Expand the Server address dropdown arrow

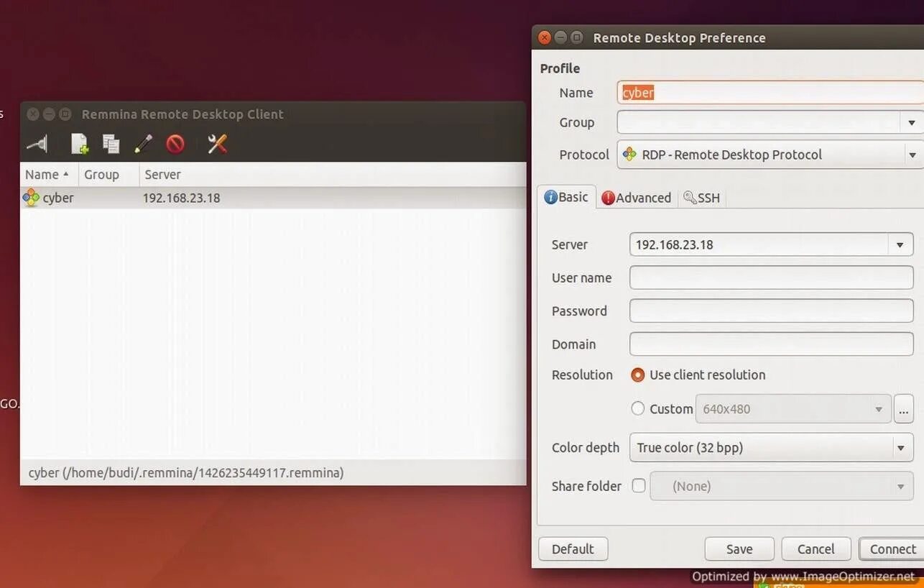tap(900, 244)
